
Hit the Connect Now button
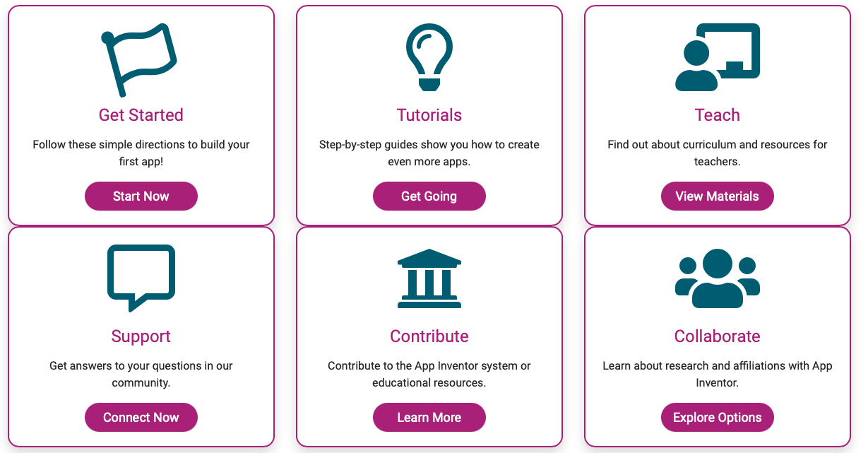(141, 418)
